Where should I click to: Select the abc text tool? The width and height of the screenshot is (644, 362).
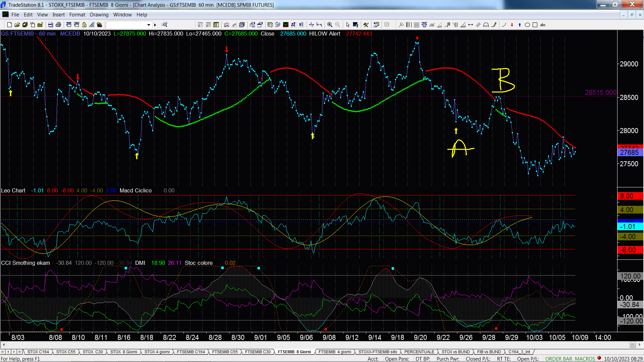[543, 25]
